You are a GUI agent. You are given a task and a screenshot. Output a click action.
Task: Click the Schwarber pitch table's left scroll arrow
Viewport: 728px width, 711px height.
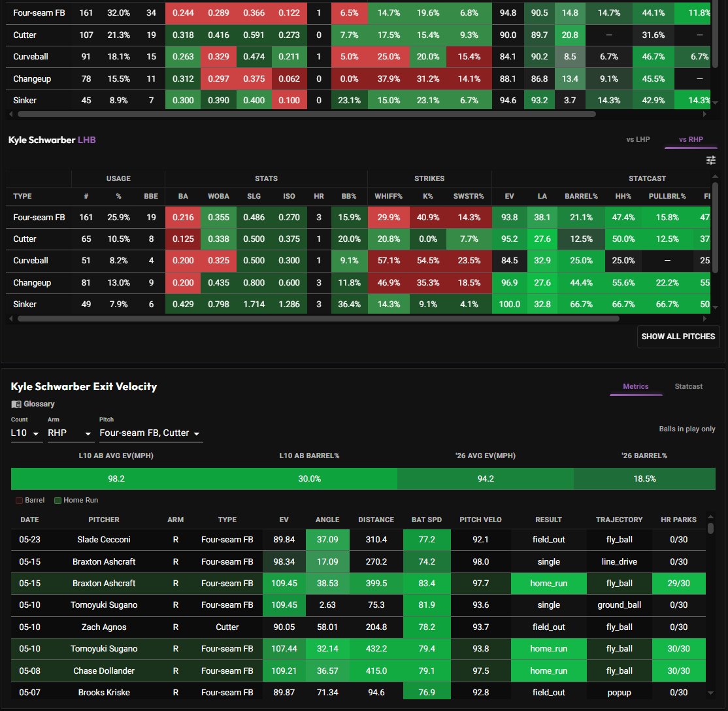pyautogui.click(x=11, y=319)
